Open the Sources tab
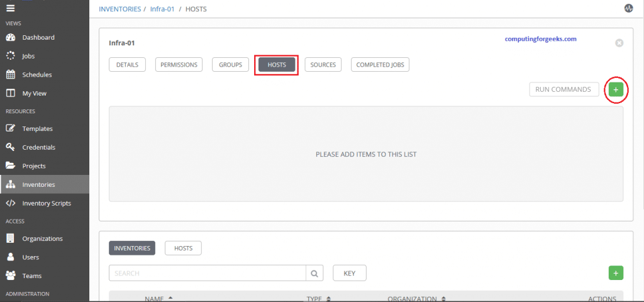The width and height of the screenshot is (644, 302). tap(323, 65)
